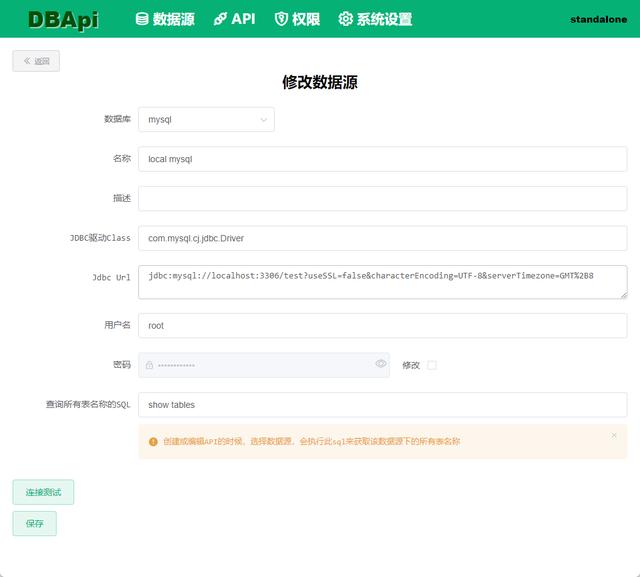Click the show tables SQL input field

click(x=382, y=405)
